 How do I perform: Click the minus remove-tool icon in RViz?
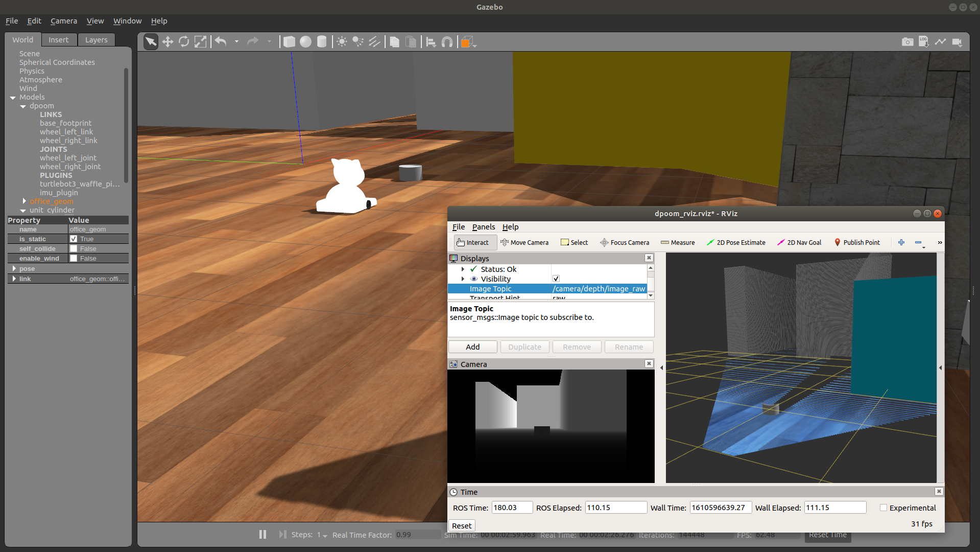(x=918, y=242)
